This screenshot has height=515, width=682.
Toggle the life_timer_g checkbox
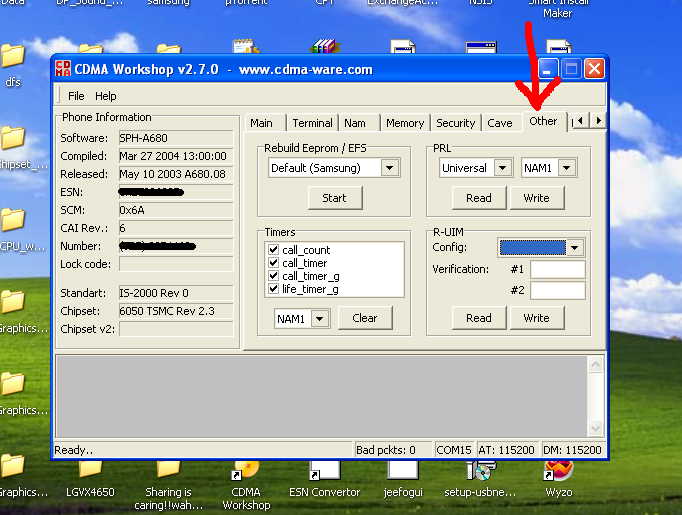tap(273, 289)
